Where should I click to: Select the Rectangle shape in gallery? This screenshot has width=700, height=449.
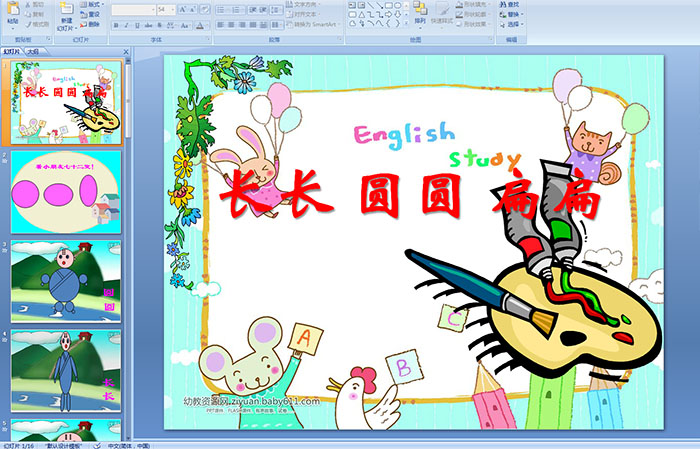(x=389, y=5)
